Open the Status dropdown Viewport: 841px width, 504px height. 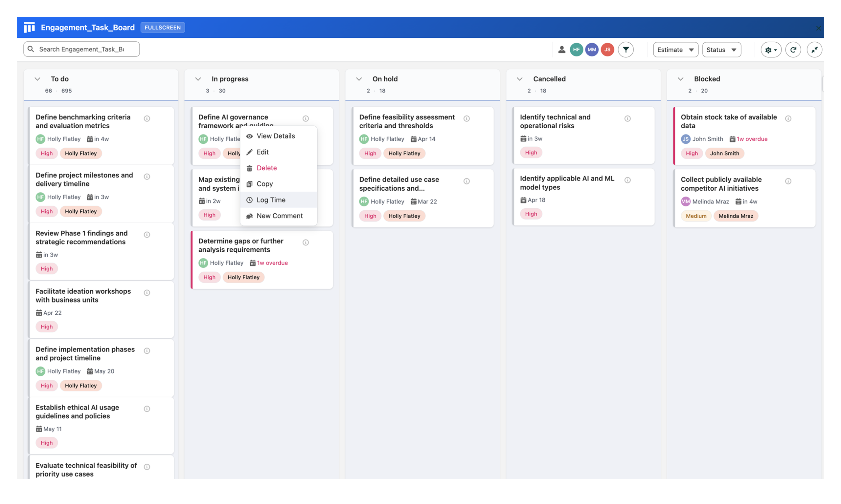[721, 50]
